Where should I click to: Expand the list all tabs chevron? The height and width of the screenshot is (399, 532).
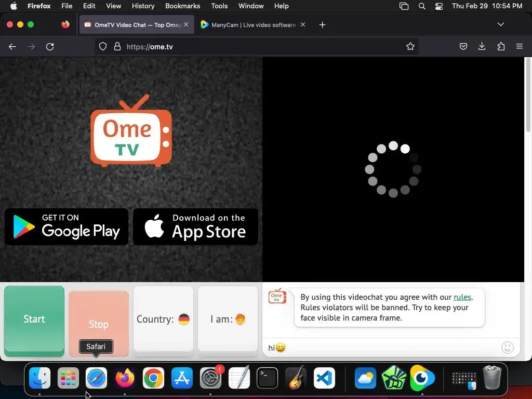[500, 24]
